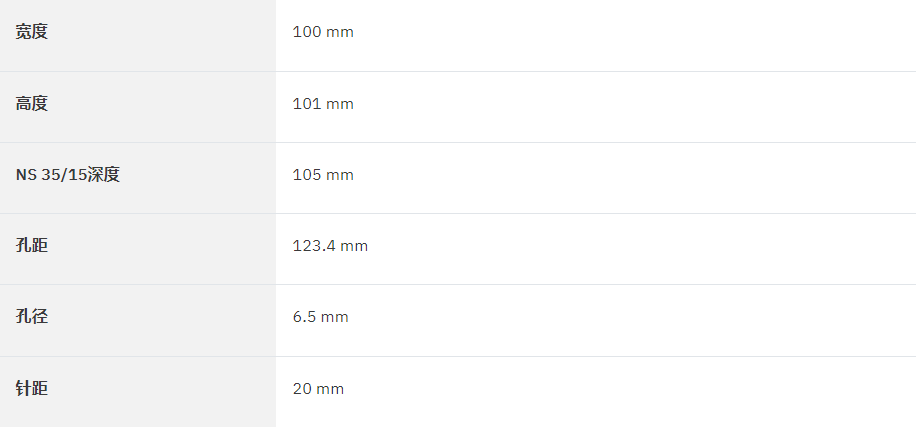The width and height of the screenshot is (916, 427).
Task: Click the 宽度 label cell
Action: (x=138, y=35)
